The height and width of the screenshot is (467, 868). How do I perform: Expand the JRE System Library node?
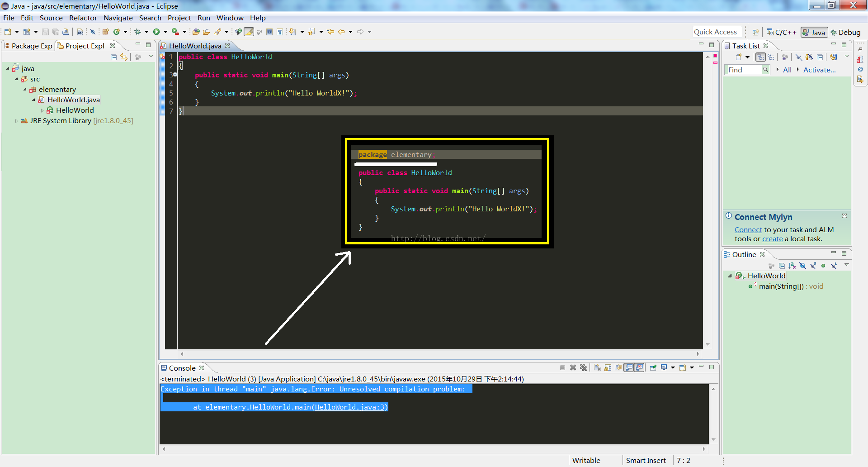click(x=16, y=121)
